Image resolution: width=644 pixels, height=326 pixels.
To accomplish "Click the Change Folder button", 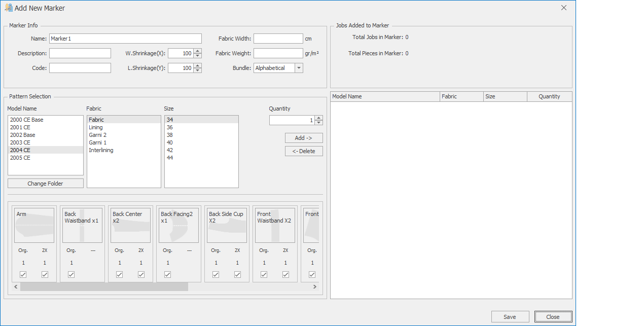I will coord(45,184).
